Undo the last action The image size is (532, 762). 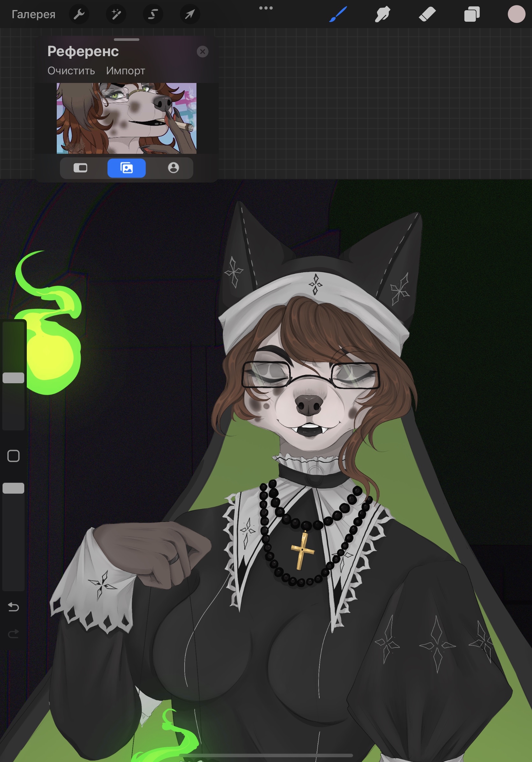coord(13,607)
